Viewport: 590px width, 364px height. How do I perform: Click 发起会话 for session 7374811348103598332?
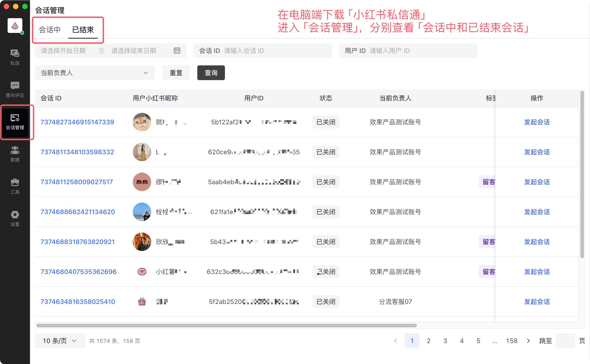[x=537, y=152]
